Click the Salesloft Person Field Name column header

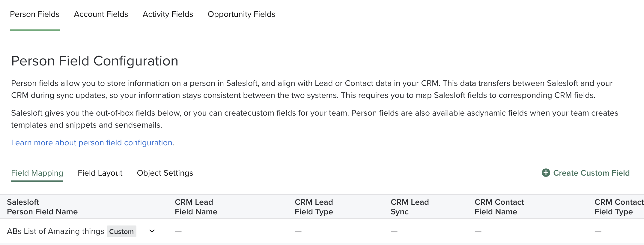pyautogui.click(x=42, y=207)
